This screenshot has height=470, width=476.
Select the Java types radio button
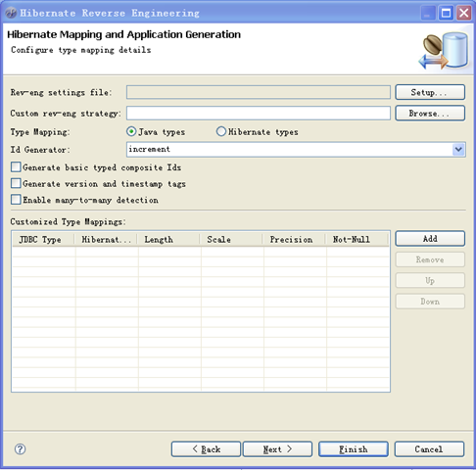[131, 131]
